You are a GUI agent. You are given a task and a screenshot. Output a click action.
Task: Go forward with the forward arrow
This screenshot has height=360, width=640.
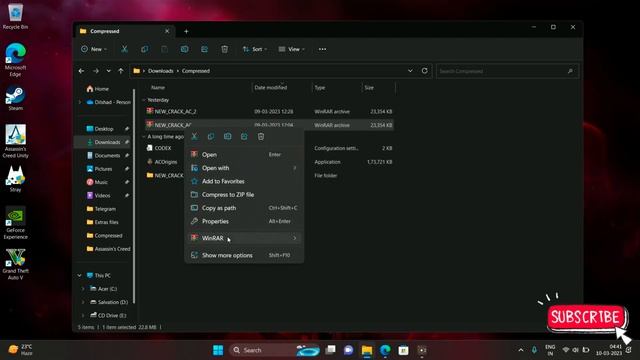pos(96,71)
